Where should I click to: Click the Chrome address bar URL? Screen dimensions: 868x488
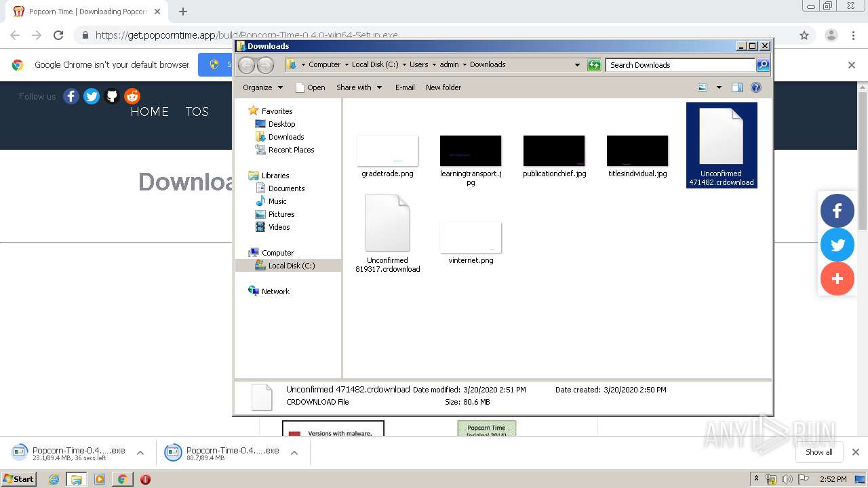click(246, 35)
